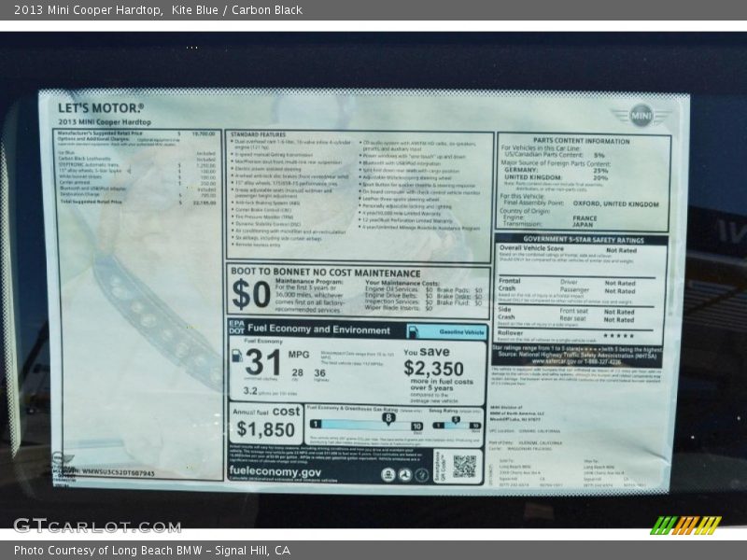Click the '$2,350' fuel cost figure
Image resolution: width=747 pixels, height=560 pixels.
click(x=433, y=369)
